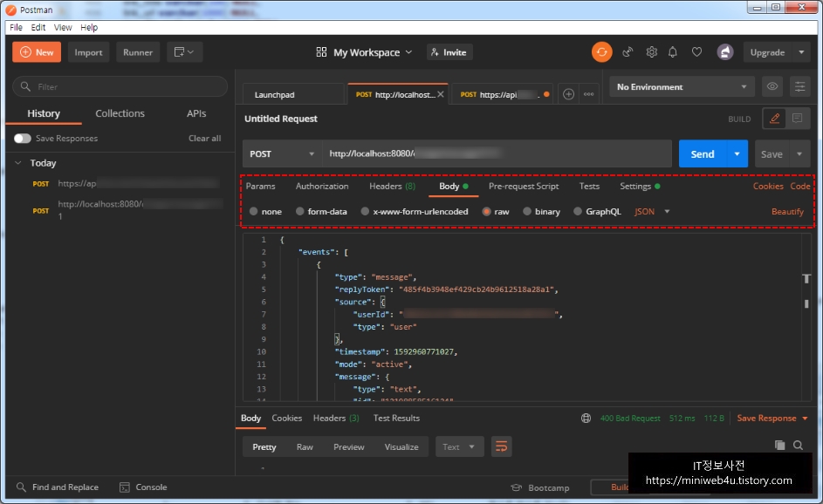823x504 pixels.
Task: Open the Upgrade dropdown arrow
Action: click(x=801, y=52)
